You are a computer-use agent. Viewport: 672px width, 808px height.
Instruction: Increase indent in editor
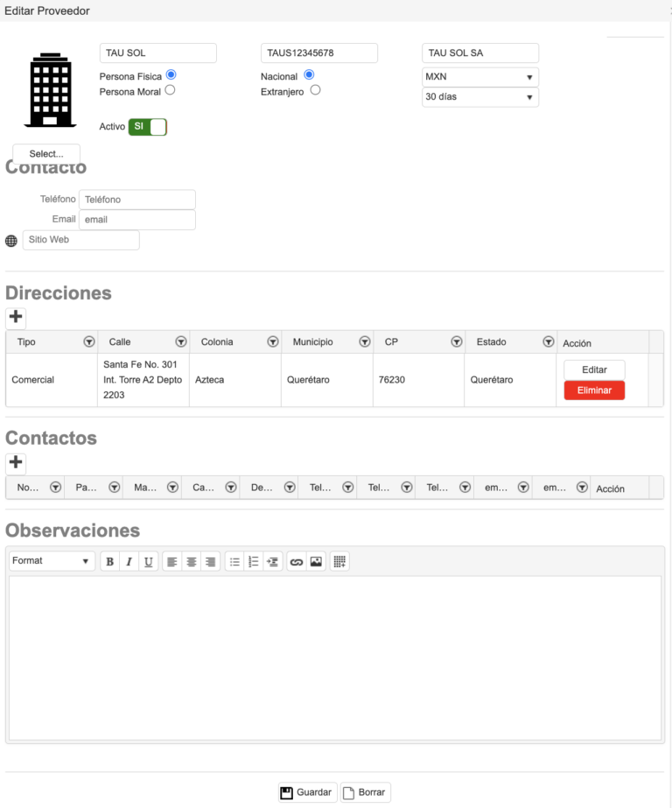point(272,561)
